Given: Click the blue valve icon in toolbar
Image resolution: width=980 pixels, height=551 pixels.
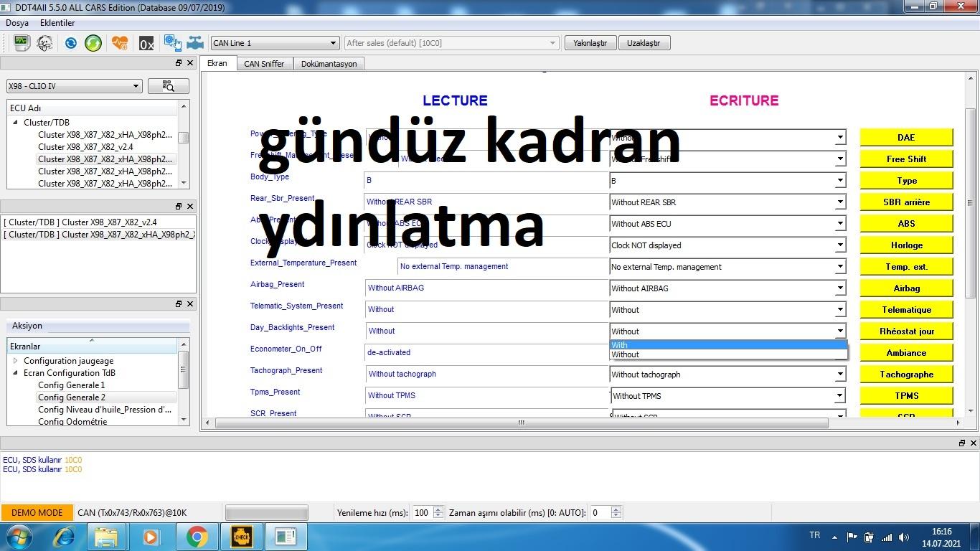Looking at the screenshot, I should click(195, 43).
